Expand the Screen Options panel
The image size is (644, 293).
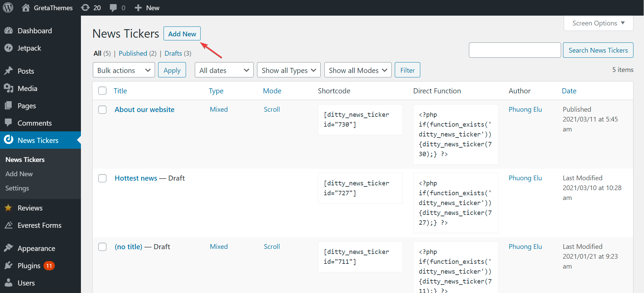coord(598,23)
